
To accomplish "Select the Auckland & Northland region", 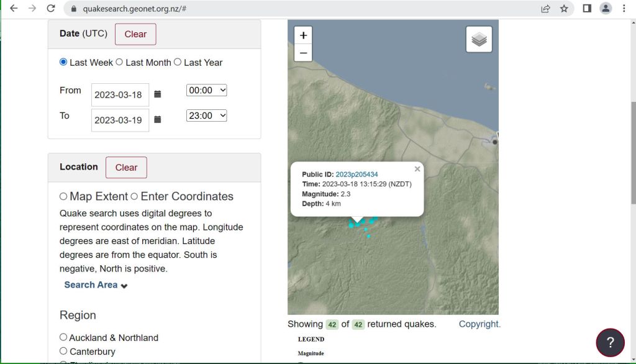I will pyautogui.click(x=63, y=337).
